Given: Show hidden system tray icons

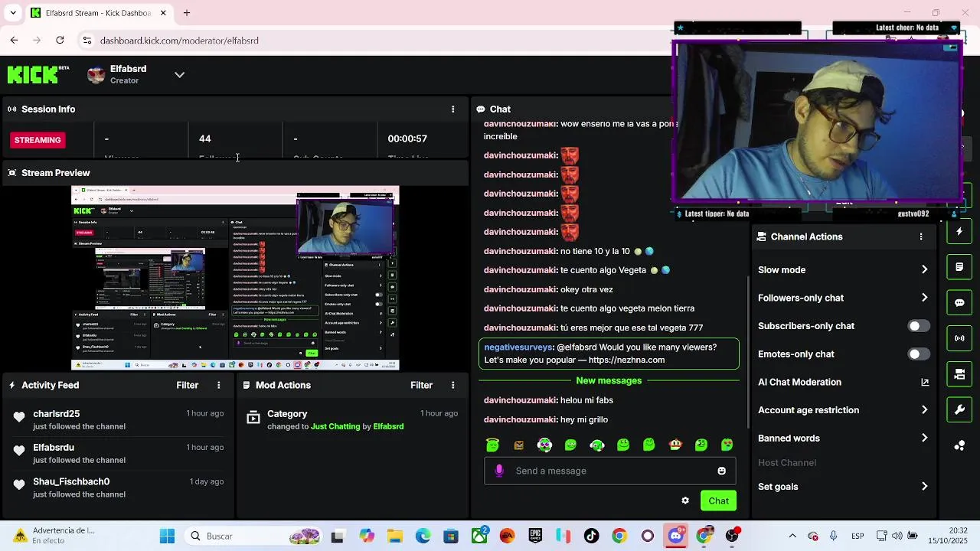Looking at the screenshot, I should point(792,536).
